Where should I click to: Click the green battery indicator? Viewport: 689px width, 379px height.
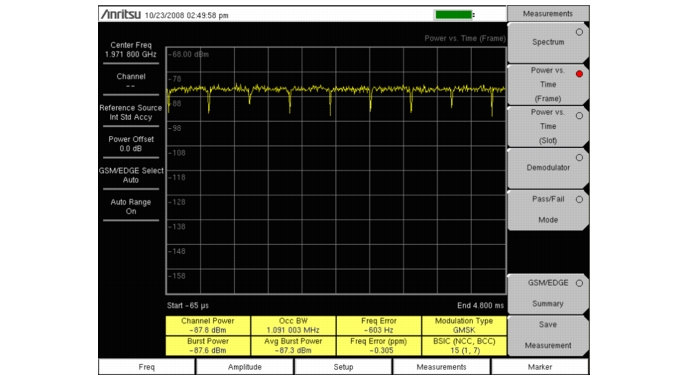click(453, 15)
